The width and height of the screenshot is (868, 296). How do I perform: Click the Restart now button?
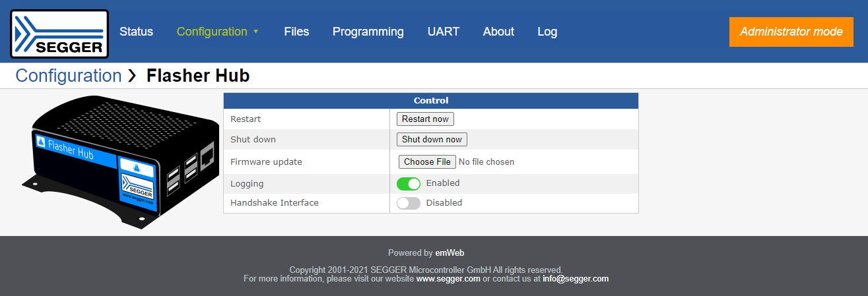point(425,119)
